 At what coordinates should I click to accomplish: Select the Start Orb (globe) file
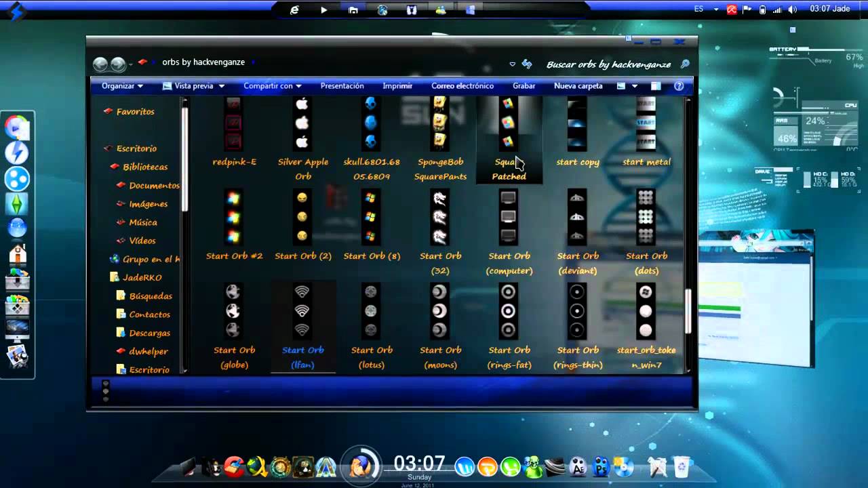click(234, 327)
